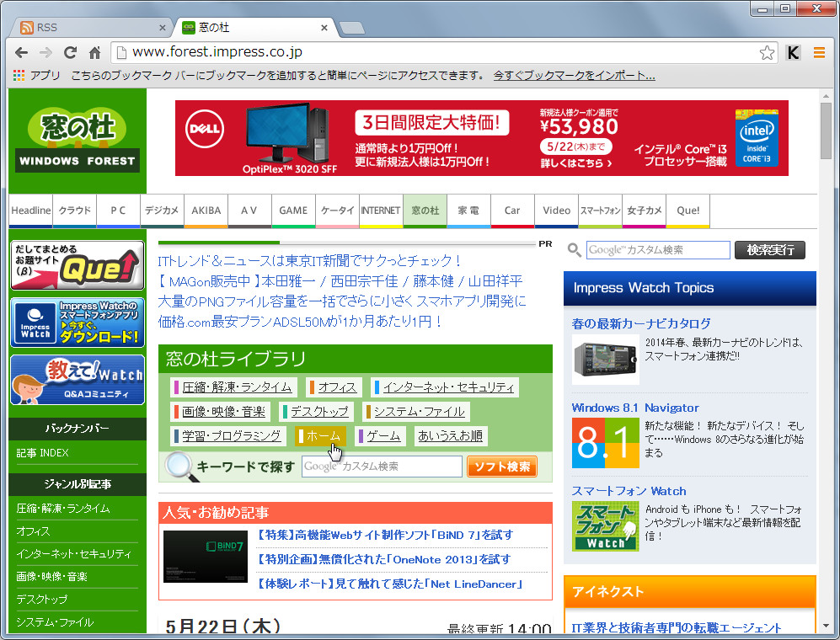The height and width of the screenshot is (640, 840).
Task: Click the browser Back arrow
Action: click(x=21, y=52)
